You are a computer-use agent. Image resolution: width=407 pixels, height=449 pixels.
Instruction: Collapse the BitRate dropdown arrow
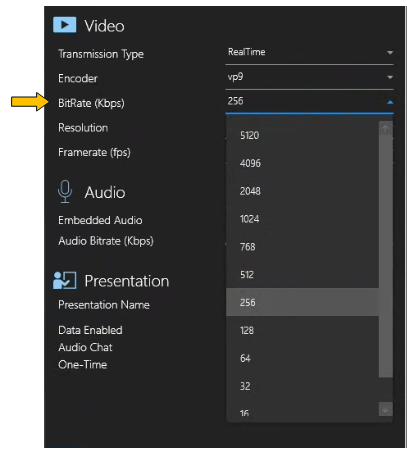click(x=390, y=102)
